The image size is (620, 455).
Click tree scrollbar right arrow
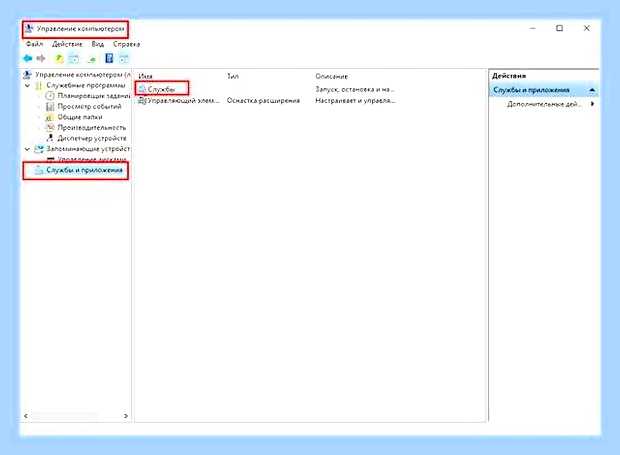126,416
